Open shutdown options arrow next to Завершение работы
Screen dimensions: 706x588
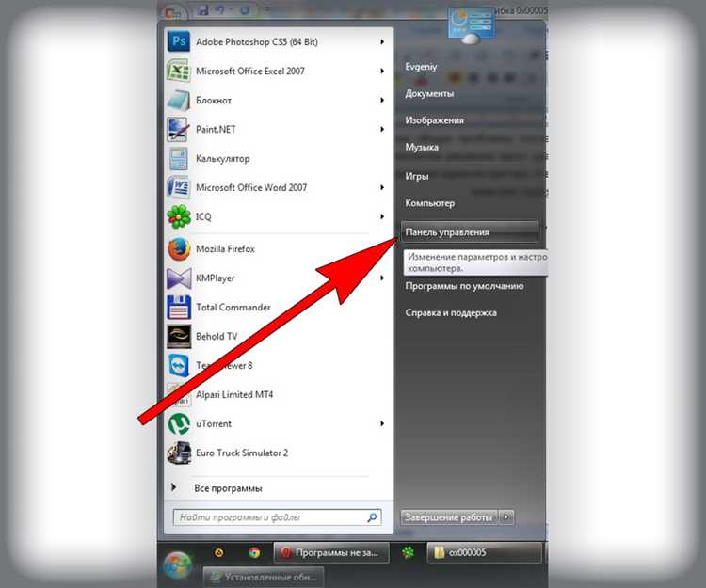tap(507, 517)
